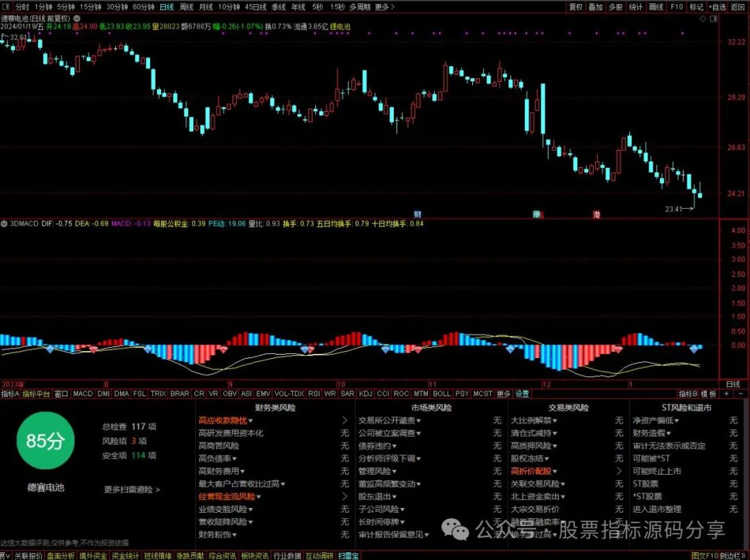Screen dimensions: 750x560
Task: Click +自选 add to watchlist
Action: pyautogui.click(x=716, y=7)
